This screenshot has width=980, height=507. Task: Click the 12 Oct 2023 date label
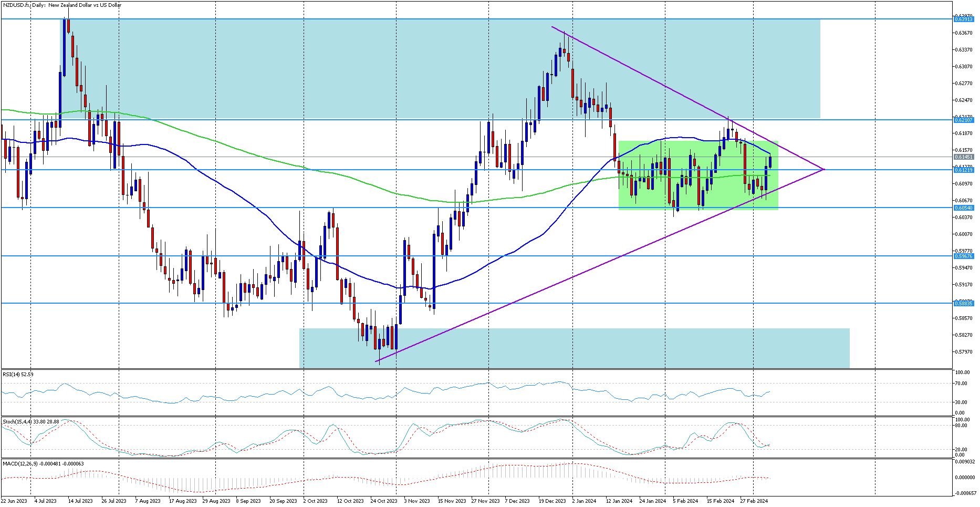[350, 501]
